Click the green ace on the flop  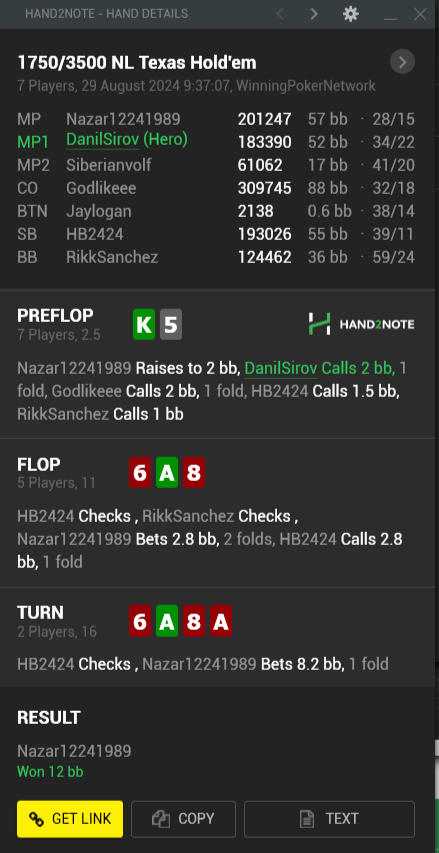click(x=167, y=472)
